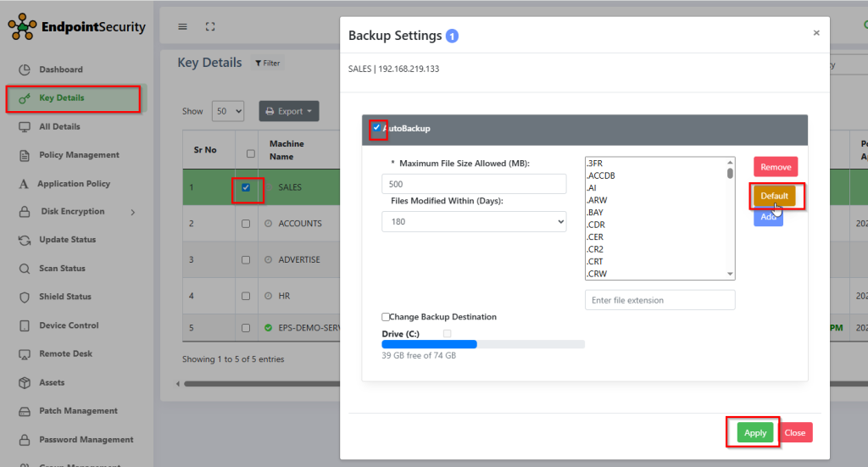
Task: Click the fullscreen expand icon in header
Action: [210, 26]
